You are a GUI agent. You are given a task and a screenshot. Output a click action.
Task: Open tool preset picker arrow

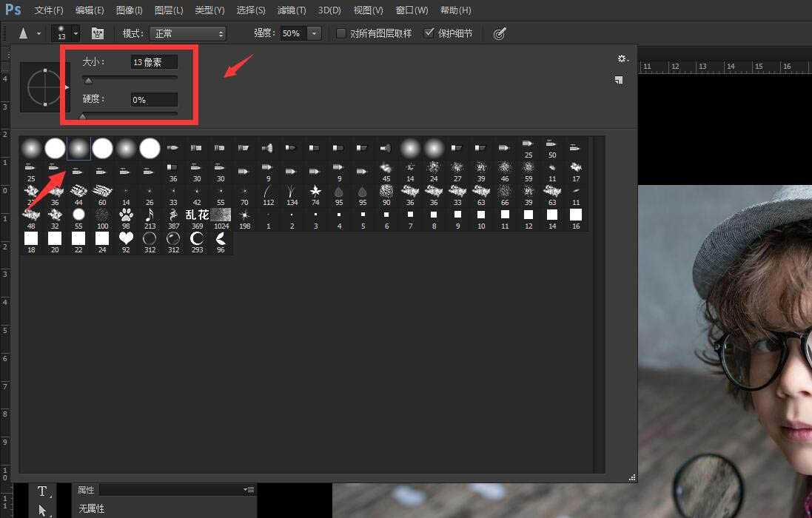tap(38, 34)
